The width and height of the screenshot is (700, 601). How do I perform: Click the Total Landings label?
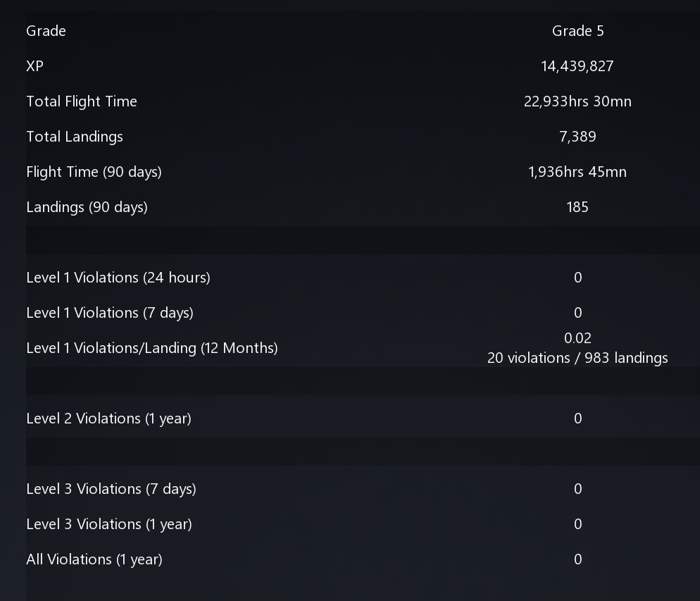75,137
